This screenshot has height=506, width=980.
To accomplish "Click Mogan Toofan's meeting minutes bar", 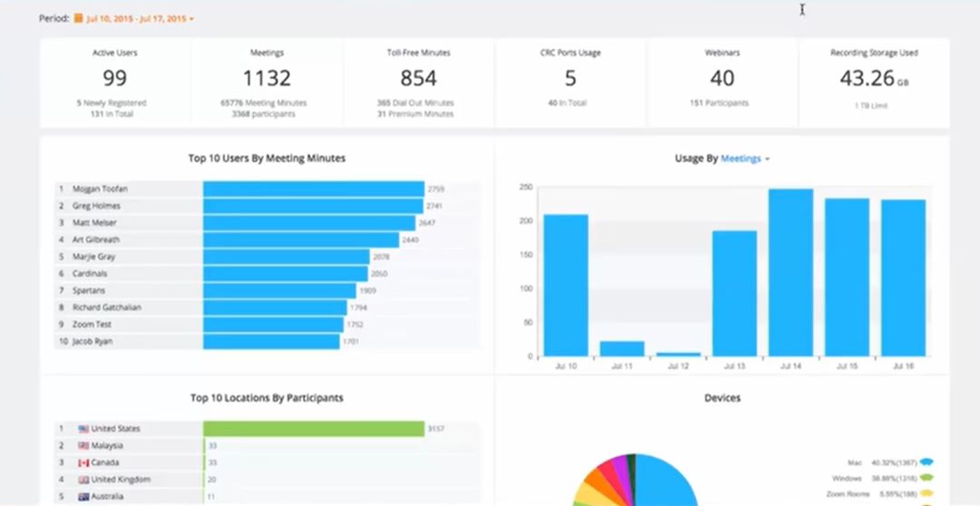I will pyautogui.click(x=314, y=189).
